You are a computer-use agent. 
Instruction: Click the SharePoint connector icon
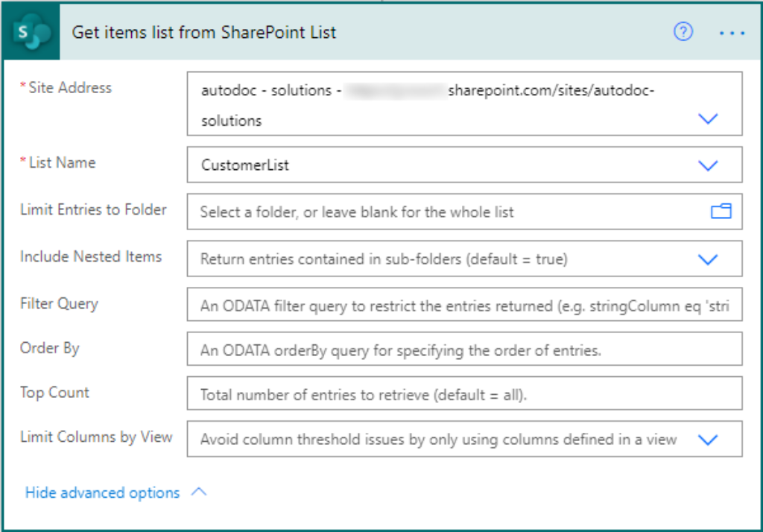[x=30, y=33]
